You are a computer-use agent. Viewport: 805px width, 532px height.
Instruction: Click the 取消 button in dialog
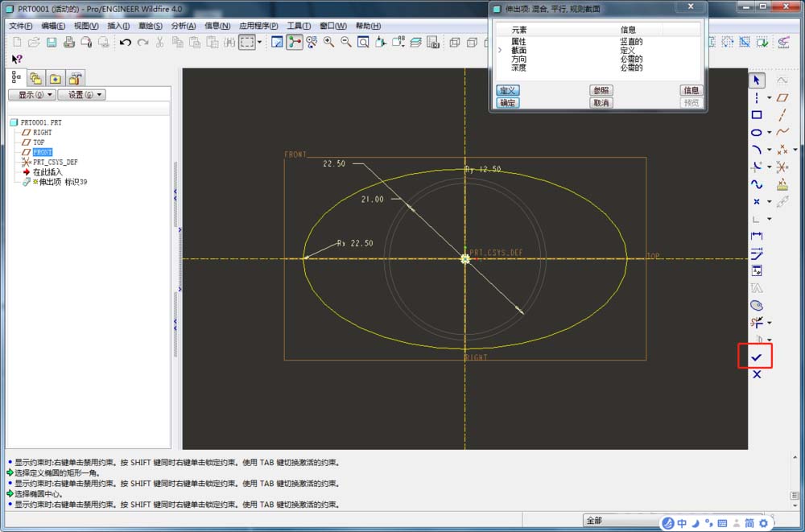point(601,103)
